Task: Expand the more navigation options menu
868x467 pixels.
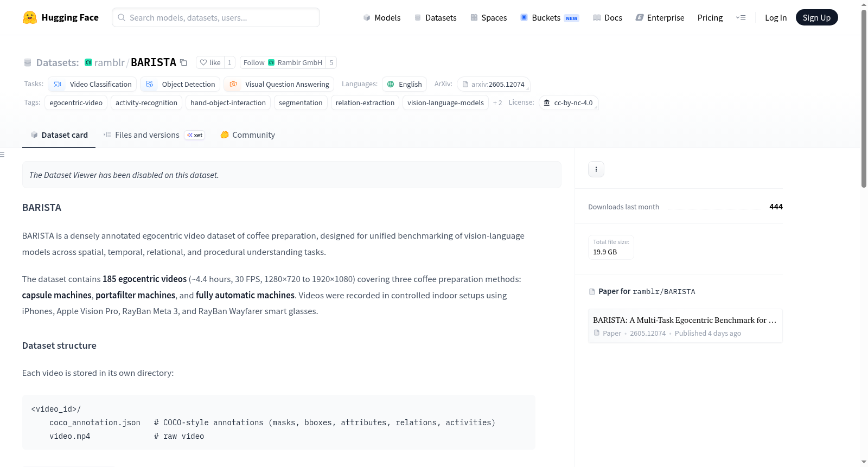Action: 741,17
